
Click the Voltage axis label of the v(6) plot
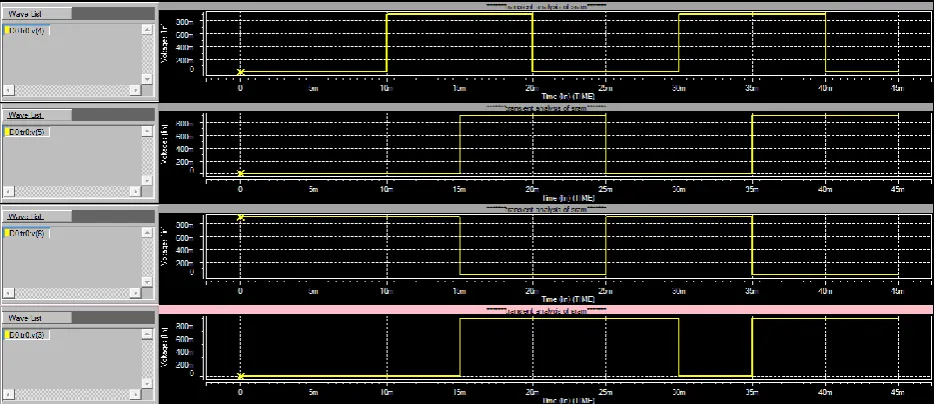163,247
